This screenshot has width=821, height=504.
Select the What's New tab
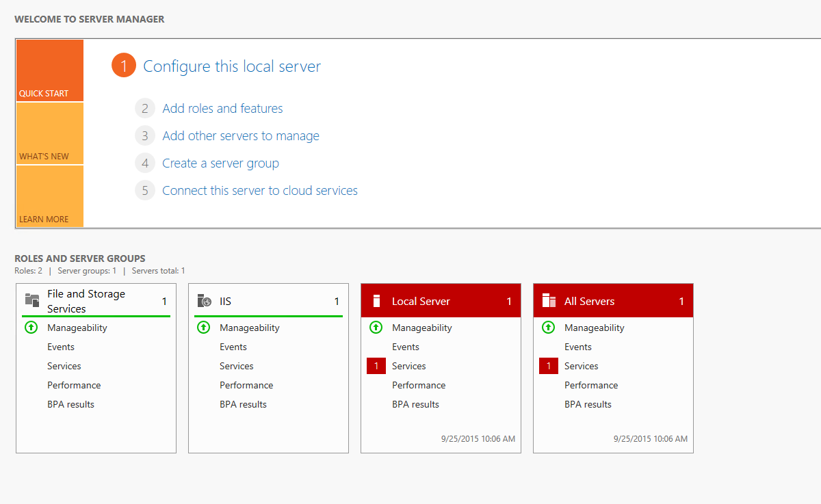[x=50, y=133]
